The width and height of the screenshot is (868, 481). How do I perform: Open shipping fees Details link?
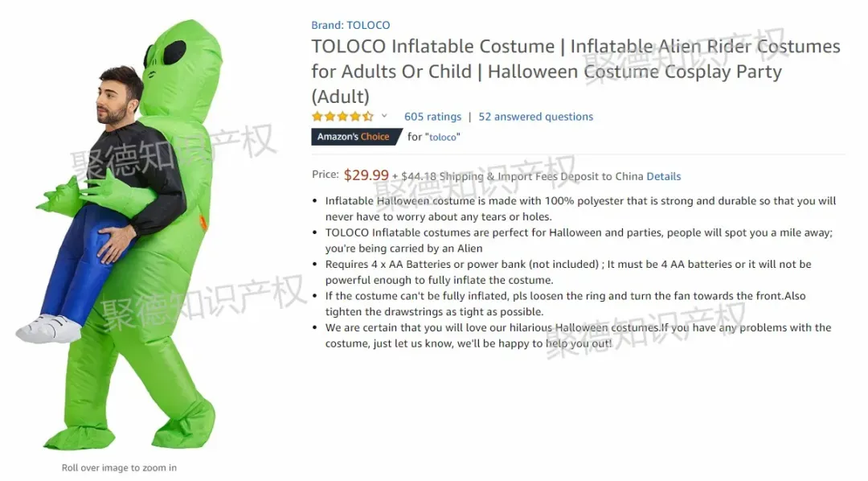click(664, 176)
